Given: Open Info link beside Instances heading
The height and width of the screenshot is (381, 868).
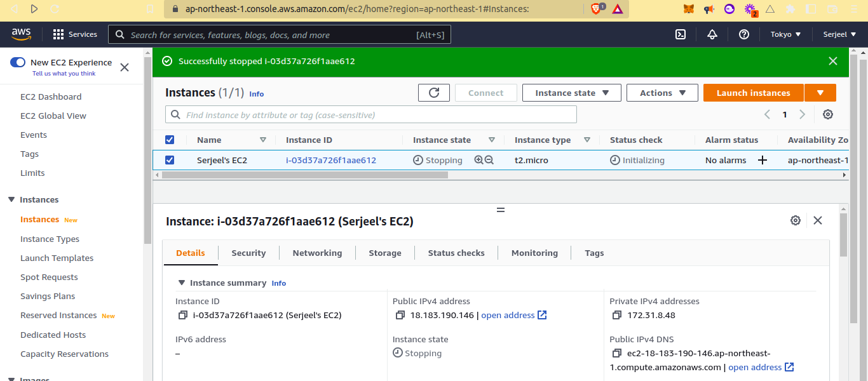Looking at the screenshot, I should coord(256,94).
